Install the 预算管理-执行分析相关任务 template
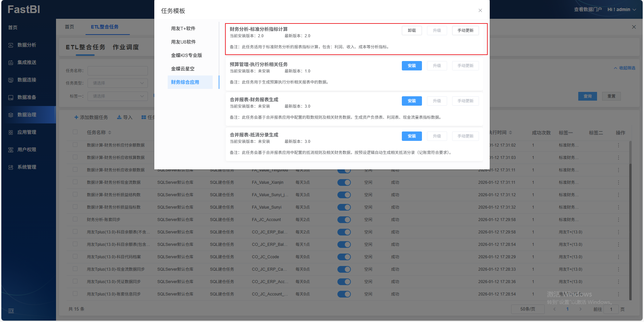This screenshot has width=644, height=322. [412, 66]
